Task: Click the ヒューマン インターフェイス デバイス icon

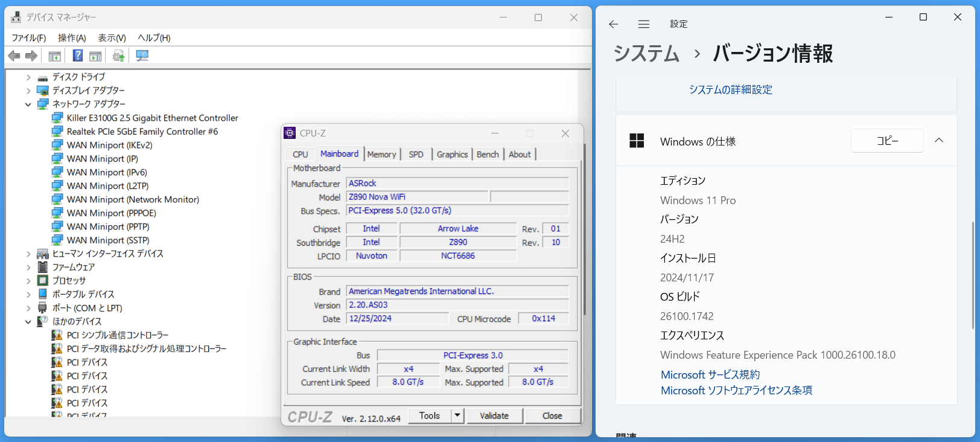Action: click(x=43, y=254)
